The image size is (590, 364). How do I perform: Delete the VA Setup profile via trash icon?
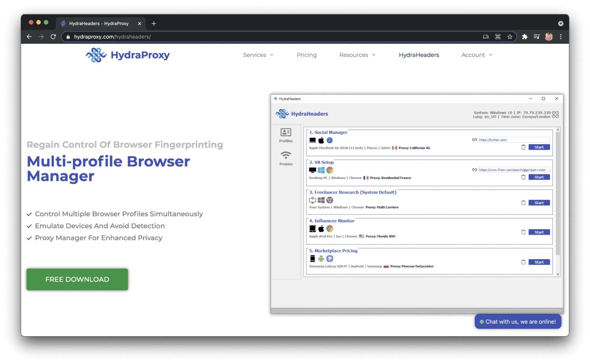tap(523, 177)
